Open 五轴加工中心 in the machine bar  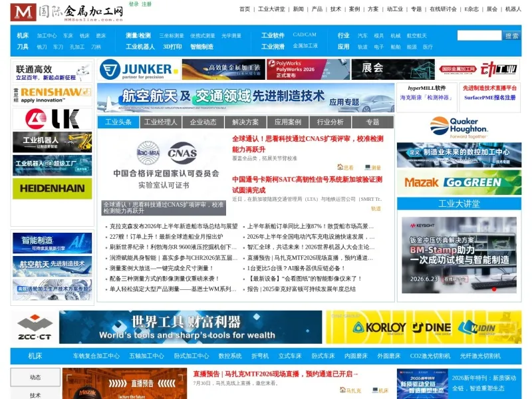pyautogui.click(x=146, y=356)
